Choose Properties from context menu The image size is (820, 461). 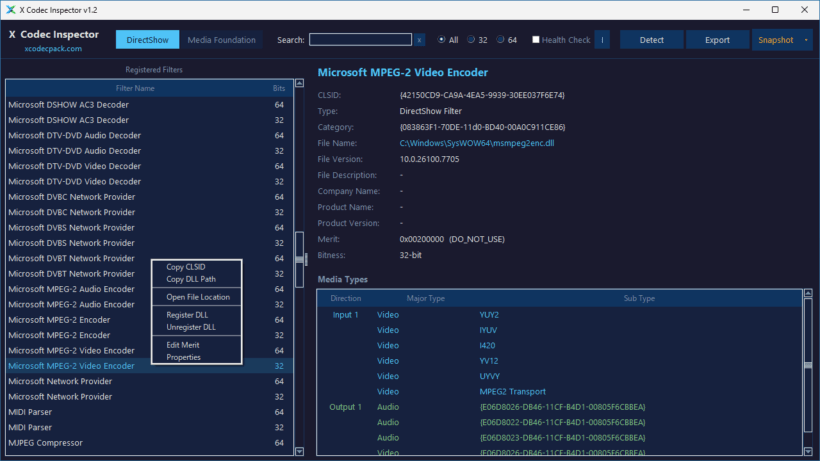(183, 358)
